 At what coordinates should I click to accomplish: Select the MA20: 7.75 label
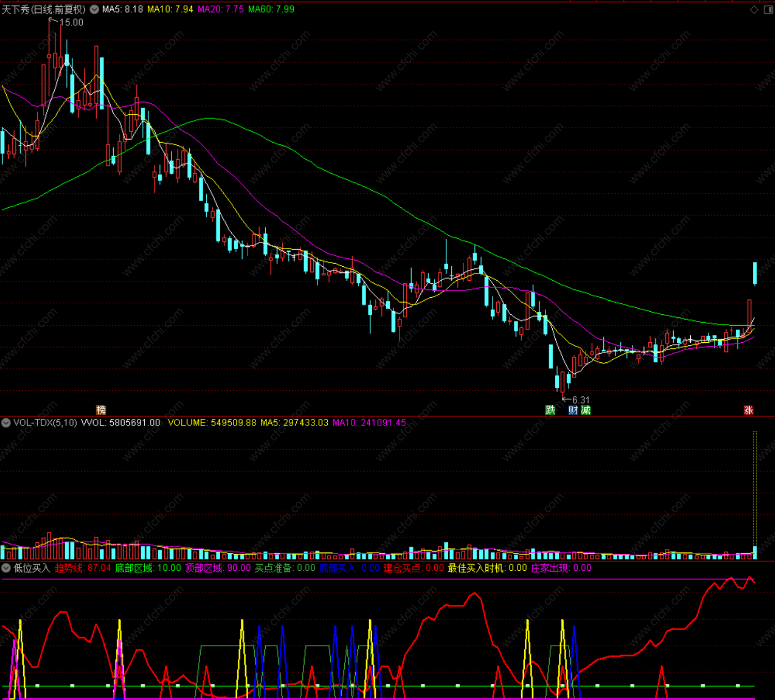[221, 9]
